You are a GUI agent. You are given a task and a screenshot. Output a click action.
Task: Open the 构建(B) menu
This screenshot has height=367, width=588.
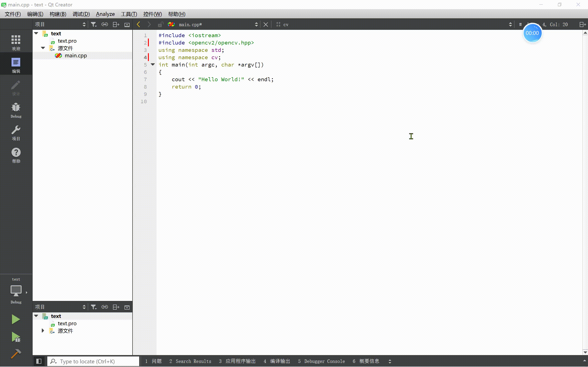[58, 14]
